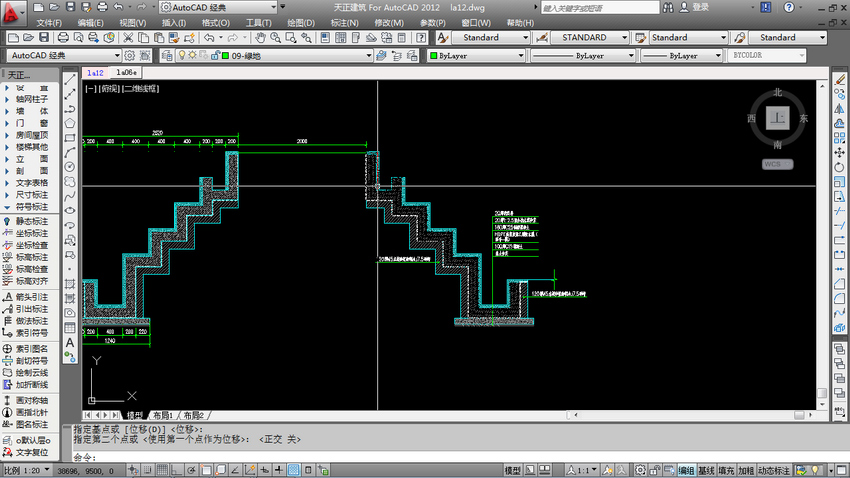Viewport: 850px width, 478px height.
Task: Select the Polygon draw tool
Action: pos(70,124)
